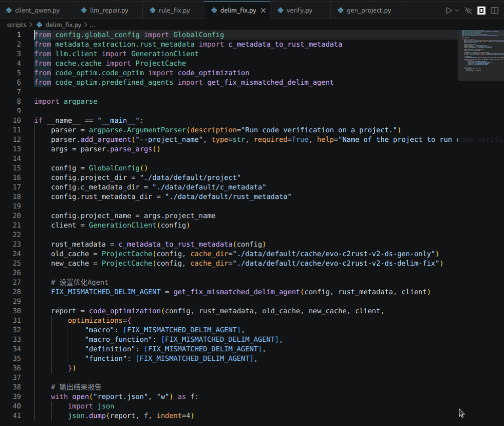Click the "report.json" string in line 39
The width and height of the screenshot is (504, 426).
[121, 397]
